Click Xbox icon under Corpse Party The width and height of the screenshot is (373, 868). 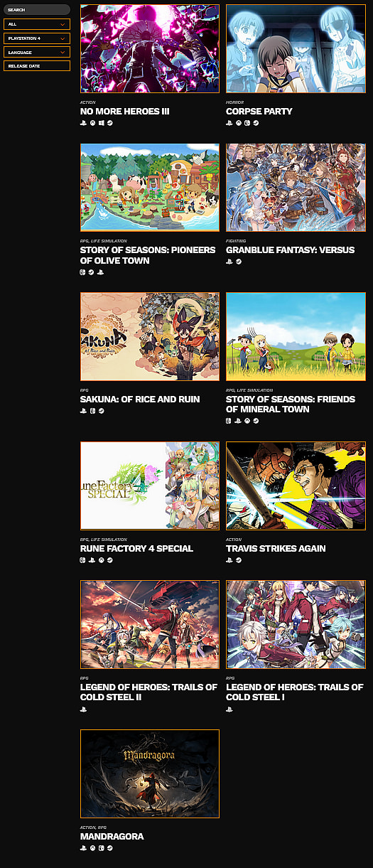point(238,123)
